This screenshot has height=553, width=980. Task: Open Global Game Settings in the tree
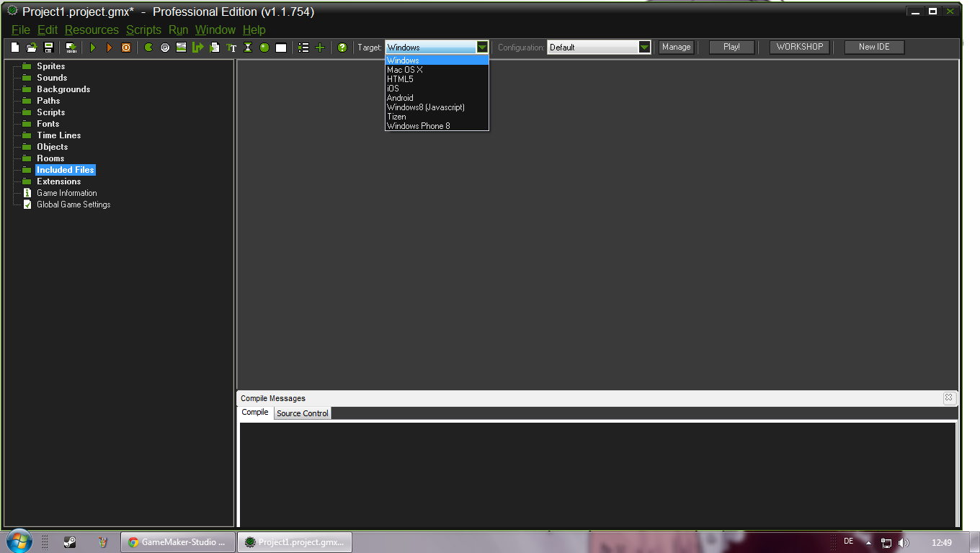pos(73,204)
